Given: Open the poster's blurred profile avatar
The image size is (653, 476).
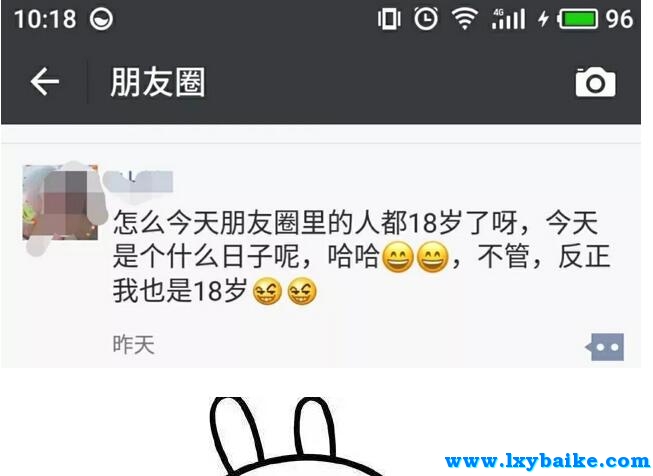Looking at the screenshot, I should pos(61,203).
